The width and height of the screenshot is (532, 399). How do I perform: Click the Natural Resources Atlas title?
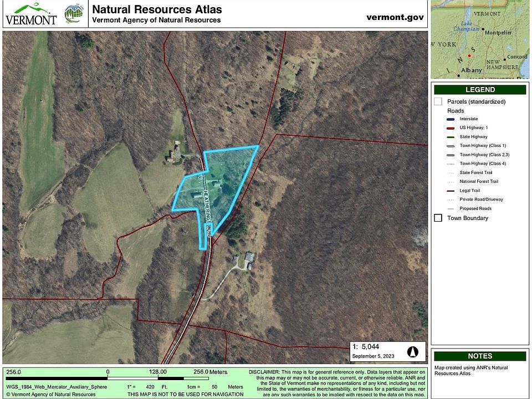point(157,9)
